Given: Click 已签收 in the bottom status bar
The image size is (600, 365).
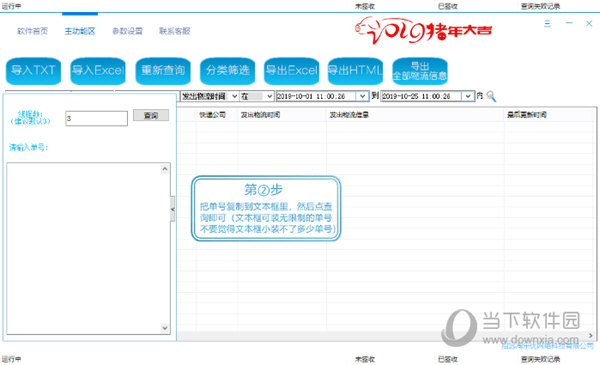Looking at the screenshot, I should coord(448,359).
